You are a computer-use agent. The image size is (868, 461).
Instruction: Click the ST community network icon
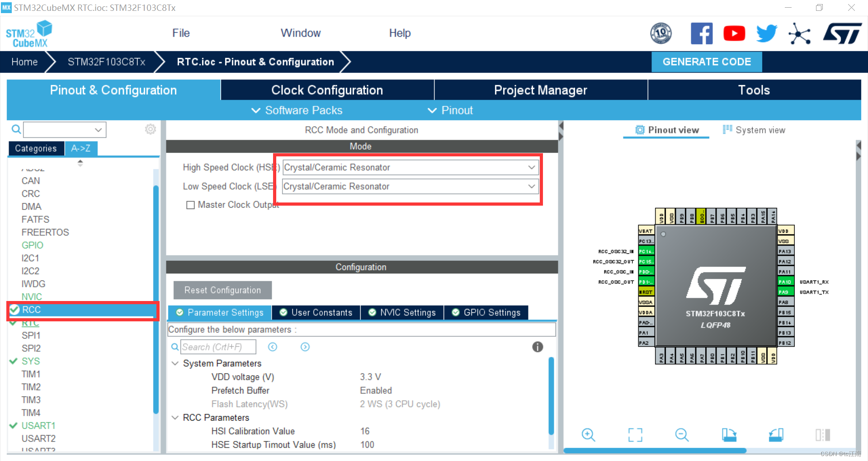tap(799, 34)
